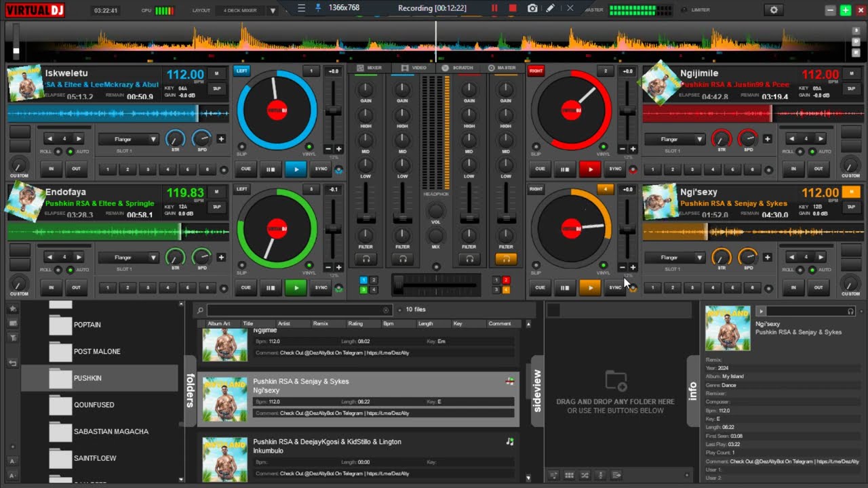868x488 pixels.
Task: Take a screenshot with the recorder camera icon
Action: [x=532, y=8]
